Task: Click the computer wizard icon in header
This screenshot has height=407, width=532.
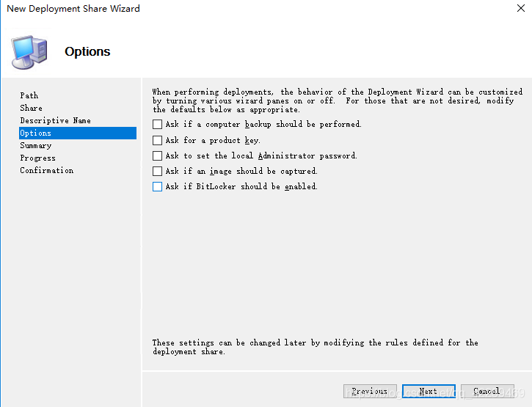Action: point(29,51)
